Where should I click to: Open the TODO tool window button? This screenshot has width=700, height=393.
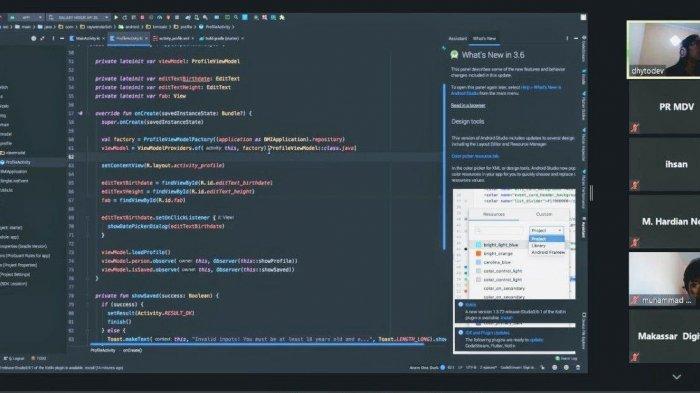[39, 358]
